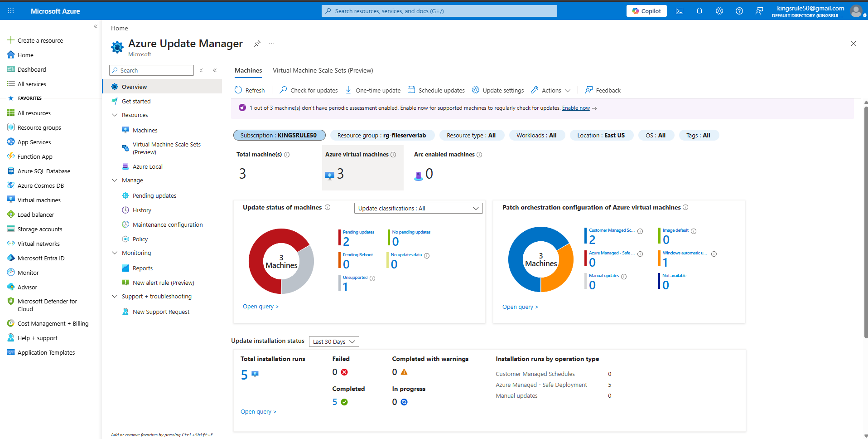Click One-time update
This screenshot has height=439, width=868.
pyautogui.click(x=373, y=90)
